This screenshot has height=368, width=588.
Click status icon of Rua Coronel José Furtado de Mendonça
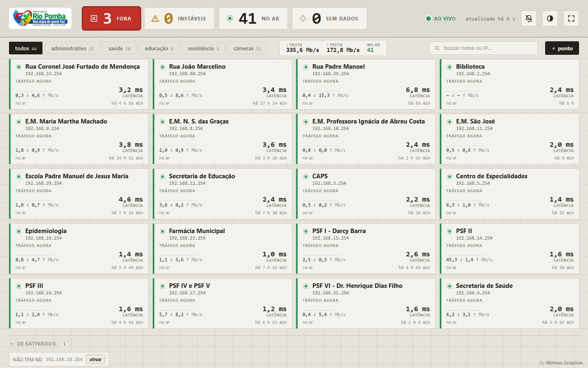pos(19,67)
